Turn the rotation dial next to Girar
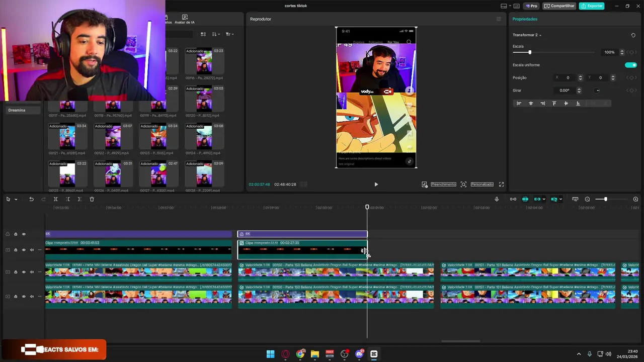 pos(597,90)
